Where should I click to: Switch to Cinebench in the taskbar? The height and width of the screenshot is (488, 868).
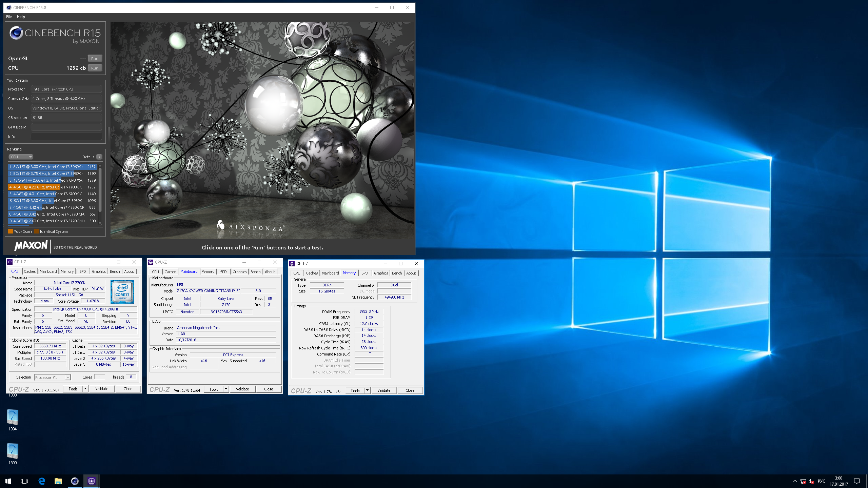(x=75, y=481)
